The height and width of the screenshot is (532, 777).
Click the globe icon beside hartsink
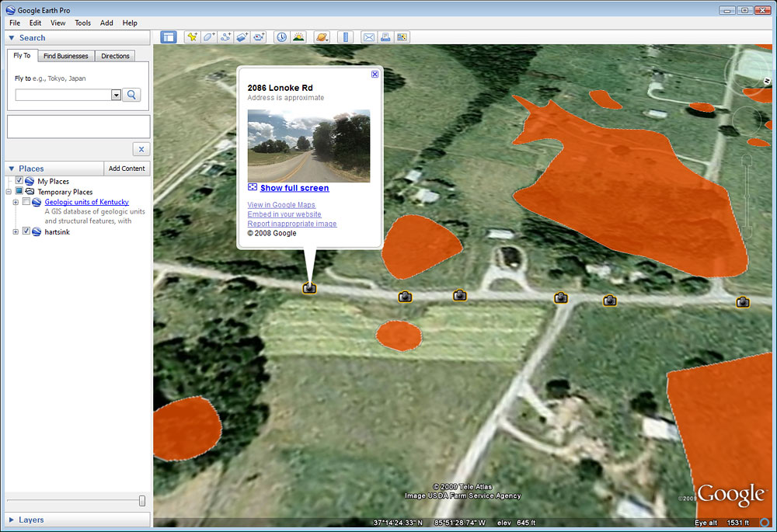click(37, 231)
